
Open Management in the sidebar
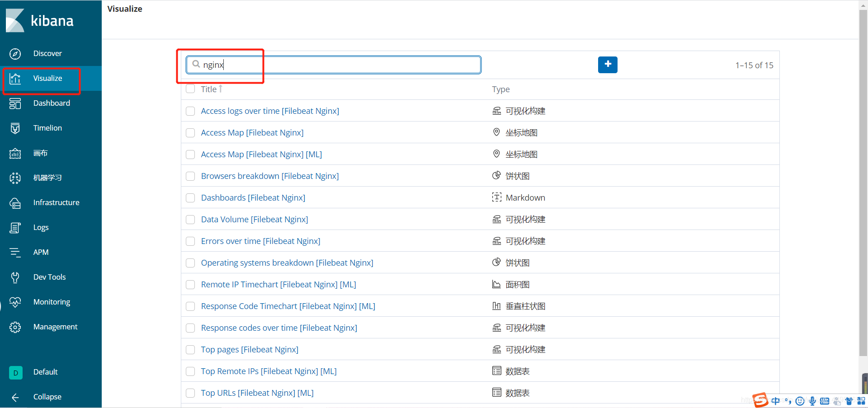pyautogui.click(x=55, y=327)
